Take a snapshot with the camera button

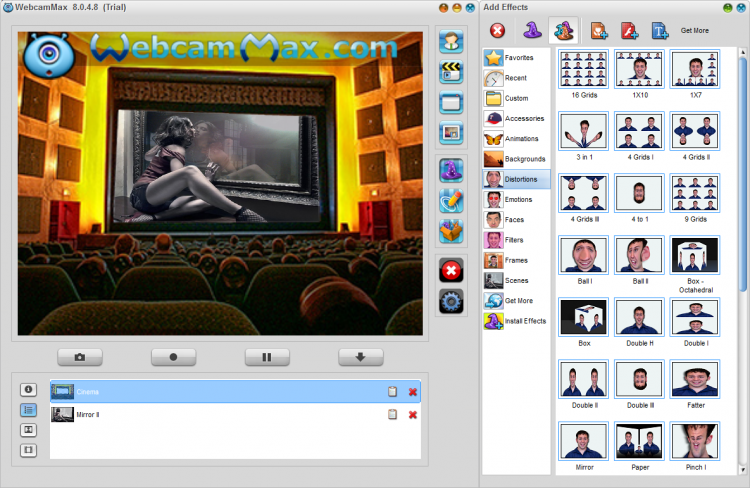coord(80,357)
